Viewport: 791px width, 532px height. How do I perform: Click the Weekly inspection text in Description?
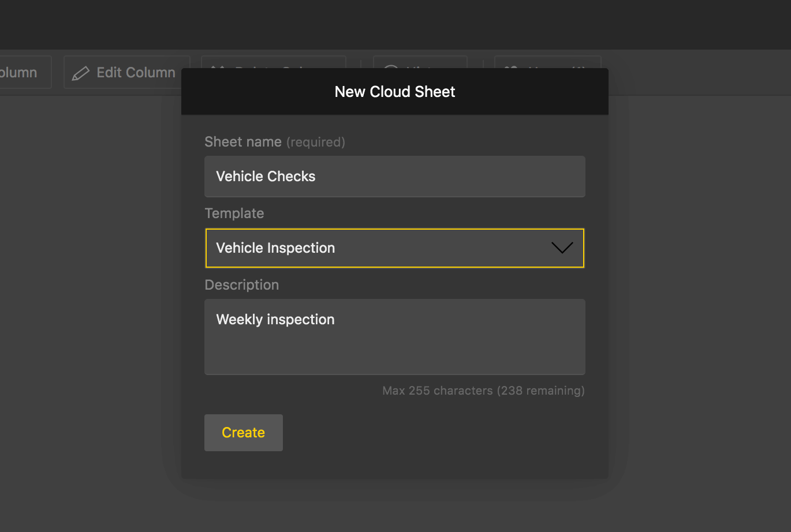[275, 320]
